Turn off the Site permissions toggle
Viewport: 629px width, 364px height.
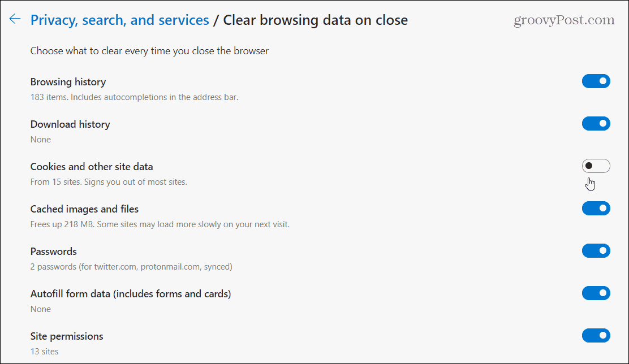(x=596, y=336)
